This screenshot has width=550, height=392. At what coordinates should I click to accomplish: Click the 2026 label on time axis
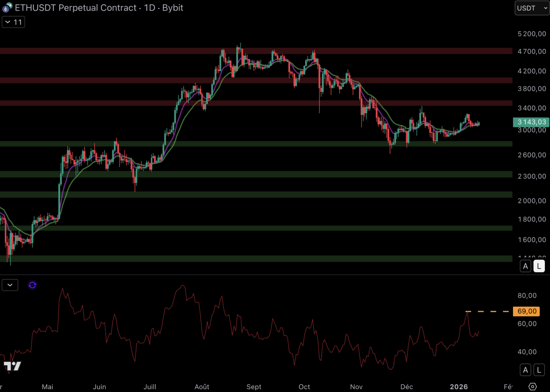[x=458, y=387]
